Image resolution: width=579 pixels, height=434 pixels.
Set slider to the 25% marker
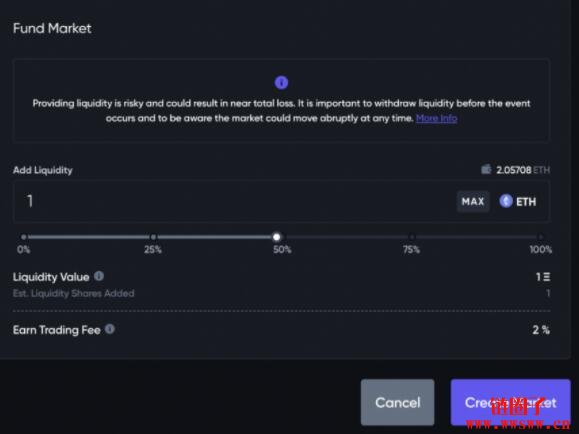(x=153, y=237)
